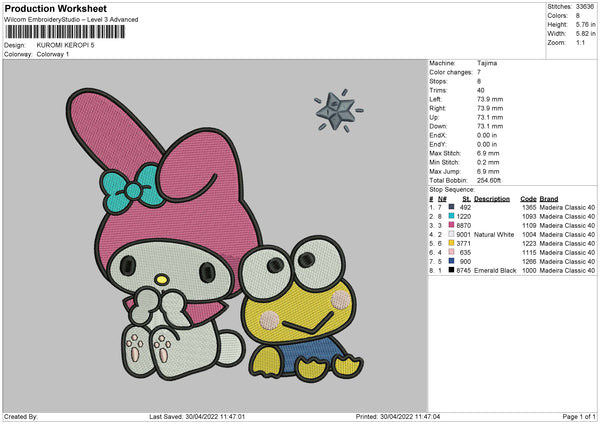Image resolution: width=600 pixels, height=424 pixels.
Task: Click 'Printed: 30/04/2022 11:47:04' in footer
Action: 398,417
